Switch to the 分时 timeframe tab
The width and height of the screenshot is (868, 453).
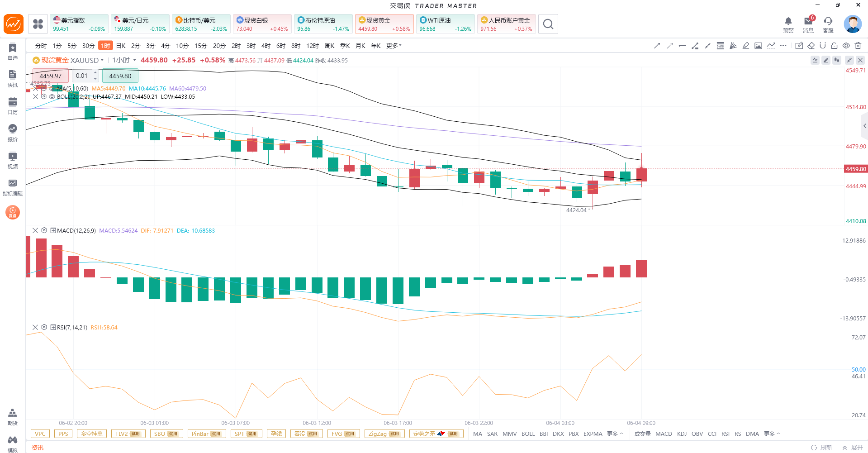[x=41, y=46]
